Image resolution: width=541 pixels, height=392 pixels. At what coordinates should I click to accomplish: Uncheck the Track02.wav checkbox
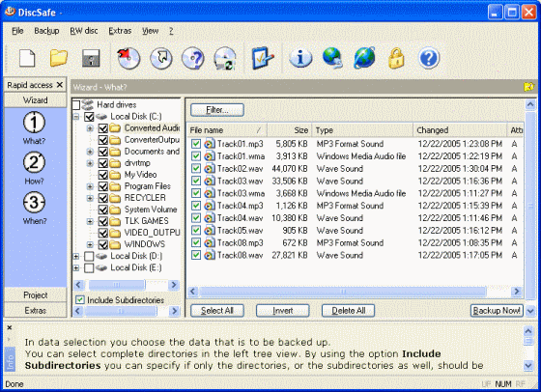pyautogui.click(x=196, y=169)
